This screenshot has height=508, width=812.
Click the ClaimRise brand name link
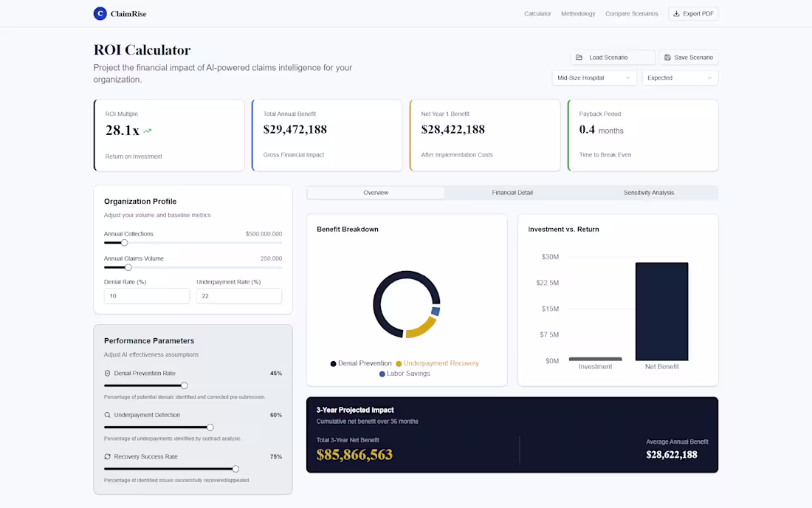[128, 14]
